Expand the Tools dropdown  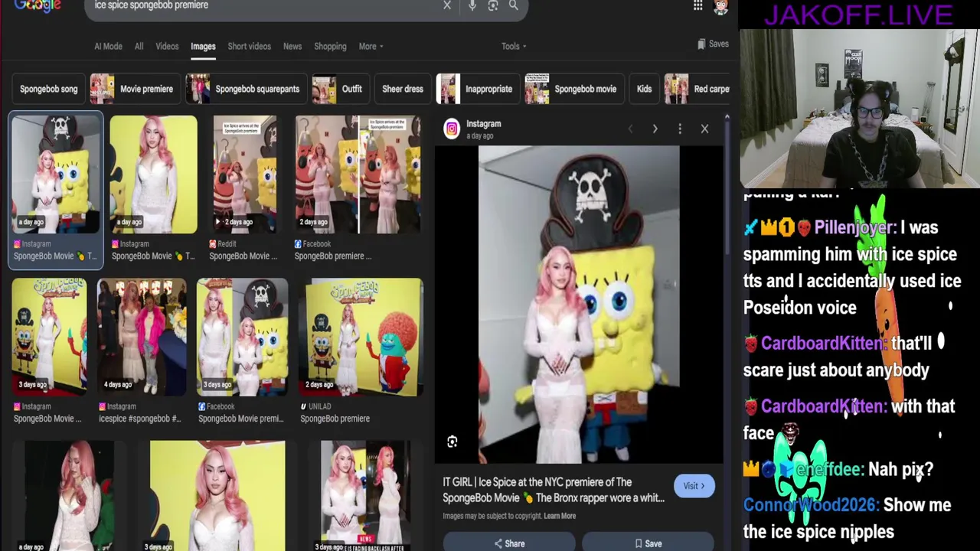[514, 47]
